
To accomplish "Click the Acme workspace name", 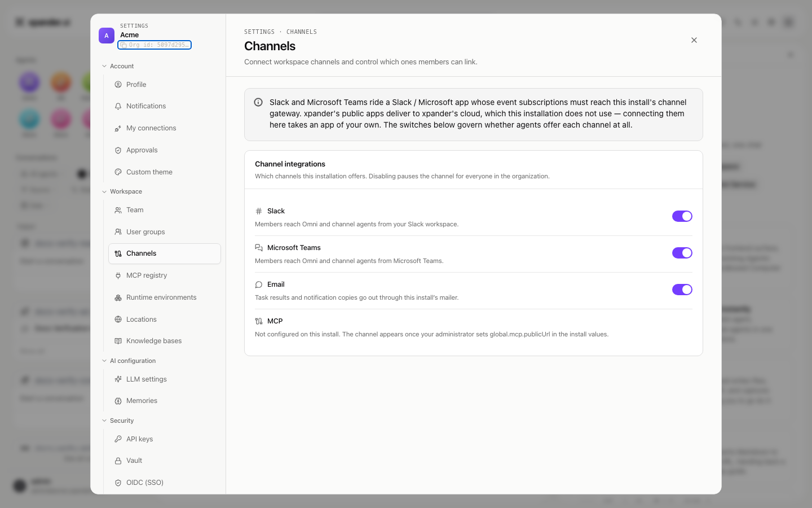I will pyautogui.click(x=130, y=35).
